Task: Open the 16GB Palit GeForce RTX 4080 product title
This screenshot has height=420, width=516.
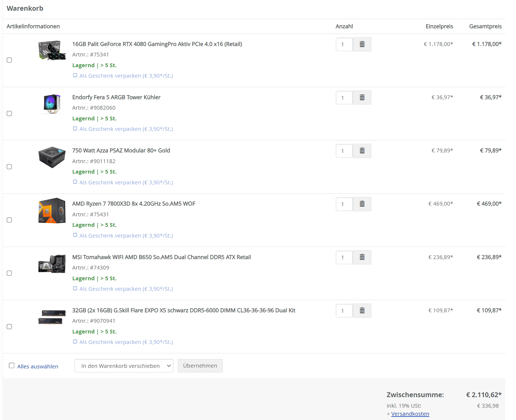Action: 157,44
